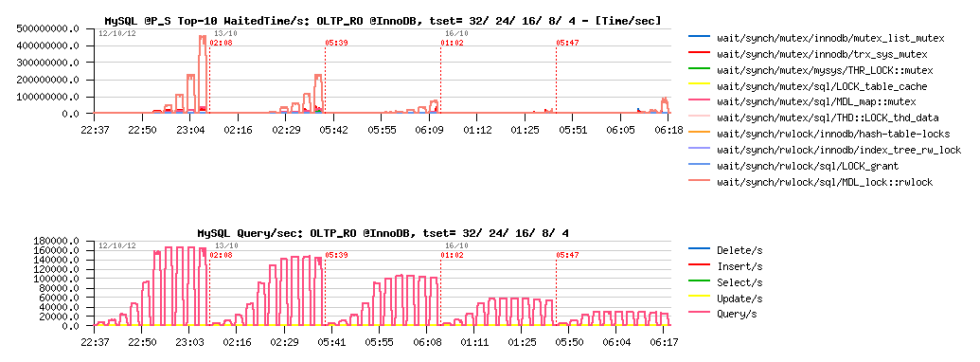This screenshot has width=980, height=362.
Task: Click the mutex_list_mutex legend entry
Action: (x=830, y=38)
